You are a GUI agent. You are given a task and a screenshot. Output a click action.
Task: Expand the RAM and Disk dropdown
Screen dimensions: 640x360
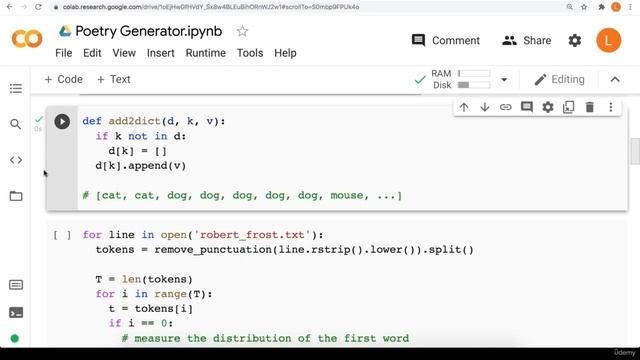click(504, 80)
